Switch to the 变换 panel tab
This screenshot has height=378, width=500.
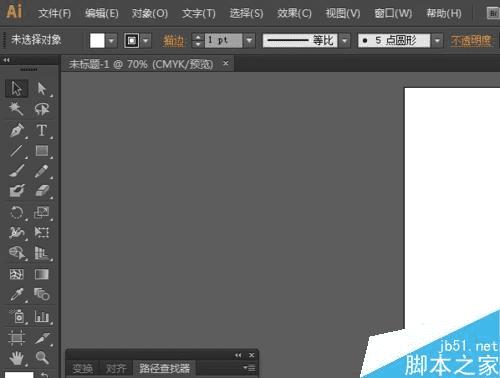pos(83,368)
